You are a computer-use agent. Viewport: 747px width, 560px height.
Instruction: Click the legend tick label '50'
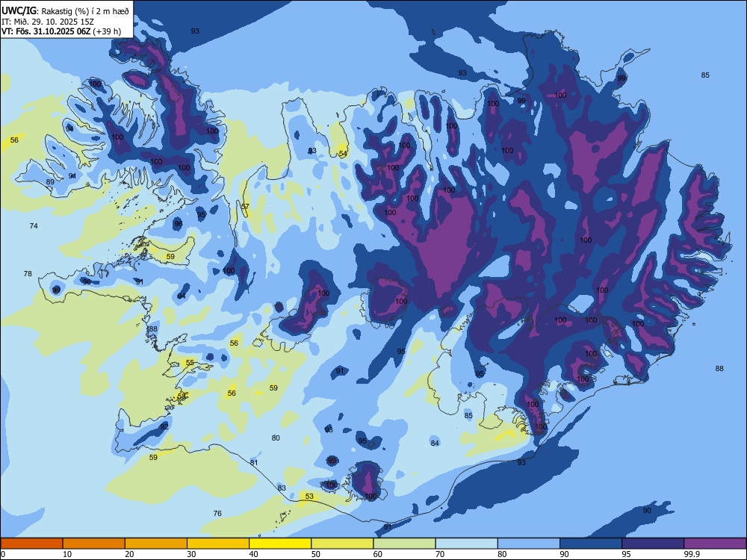(315, 554)
